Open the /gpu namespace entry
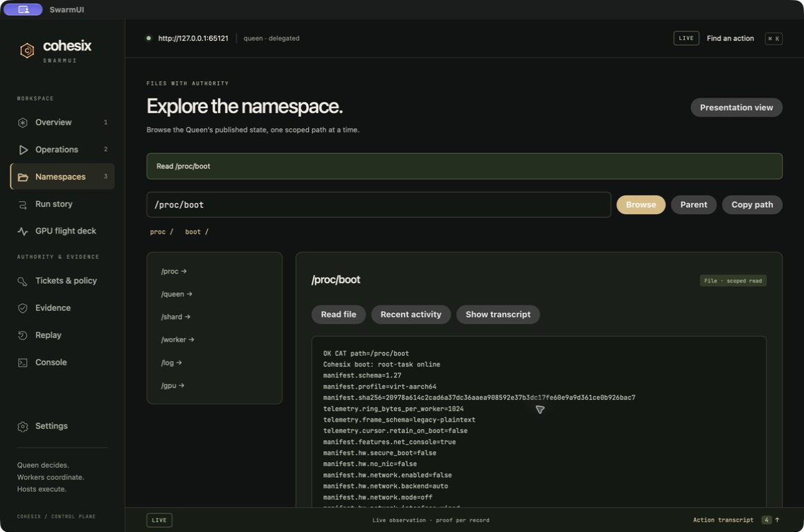 click(x=172, y=386)
